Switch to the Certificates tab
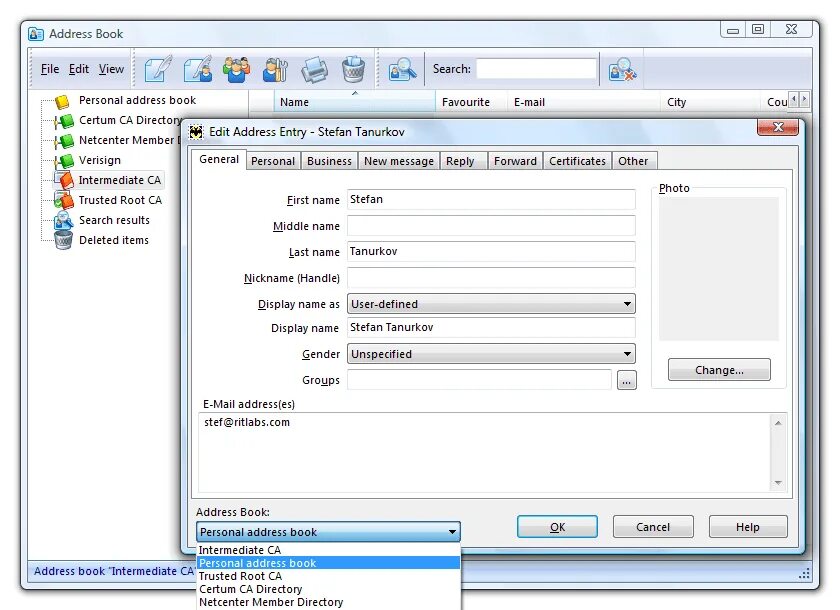840x610 pixels. pos(577,160)
